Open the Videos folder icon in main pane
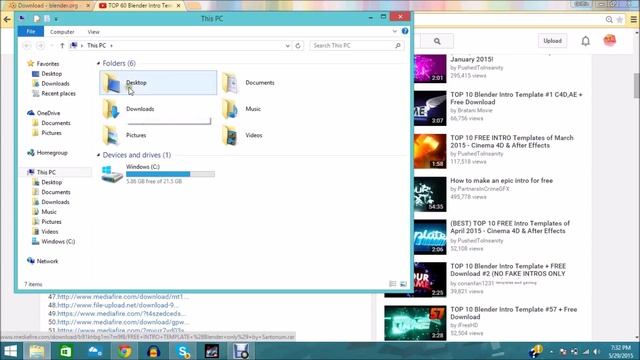The height and width of the screenshot is (360, 640). (x=230, y=135)
